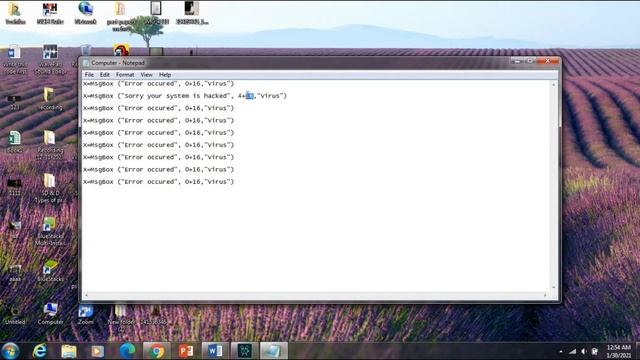Screen dimensions: 640x360
Task: Click the vertical scrollbar up arrow
Action: click(554, 84)
